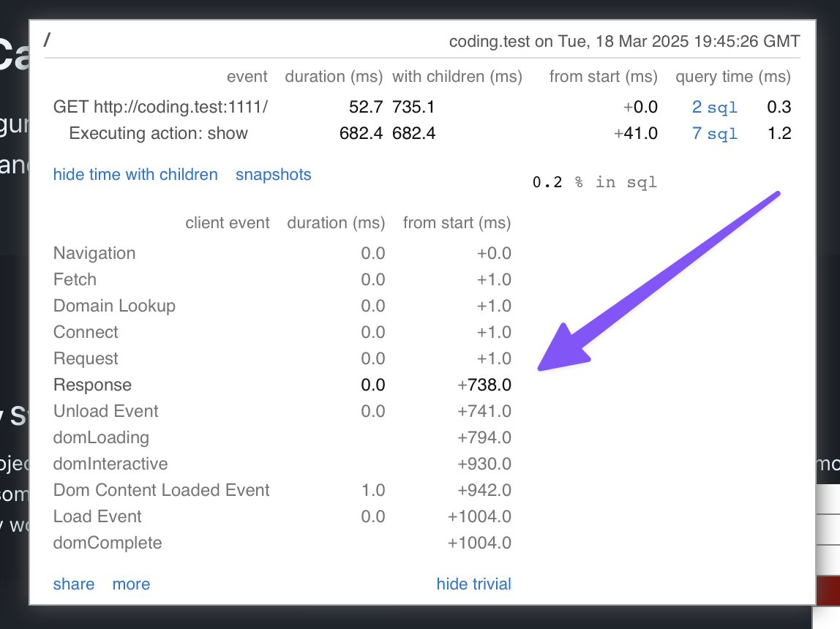
Task: Select the domComplete event row
Action: tap(282, 543)
